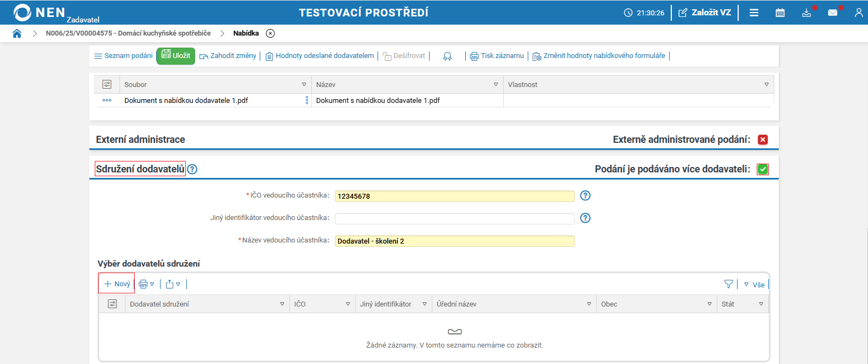Screen dimensions: 868x364
Task: Click the Založit VZ button
Action: pos(705,13)
